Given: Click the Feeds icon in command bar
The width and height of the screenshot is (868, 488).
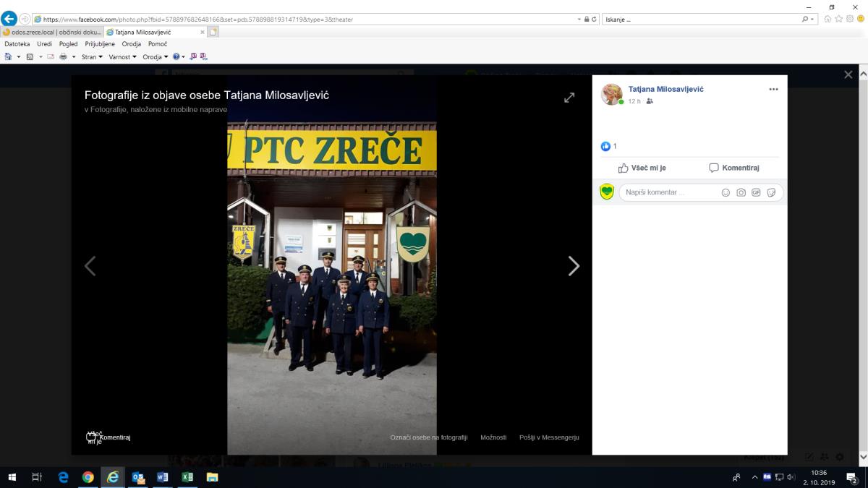Looking at the screenshot, I should coord(30,56).
